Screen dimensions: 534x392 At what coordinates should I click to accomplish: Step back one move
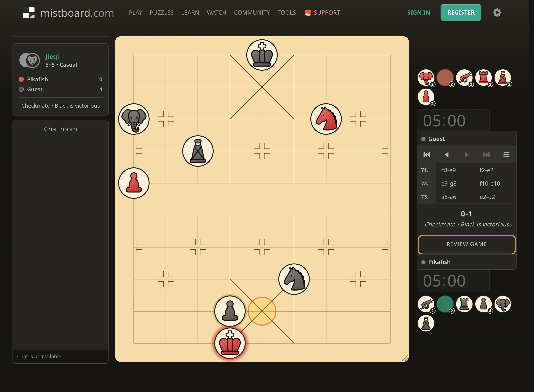point(446,155)
